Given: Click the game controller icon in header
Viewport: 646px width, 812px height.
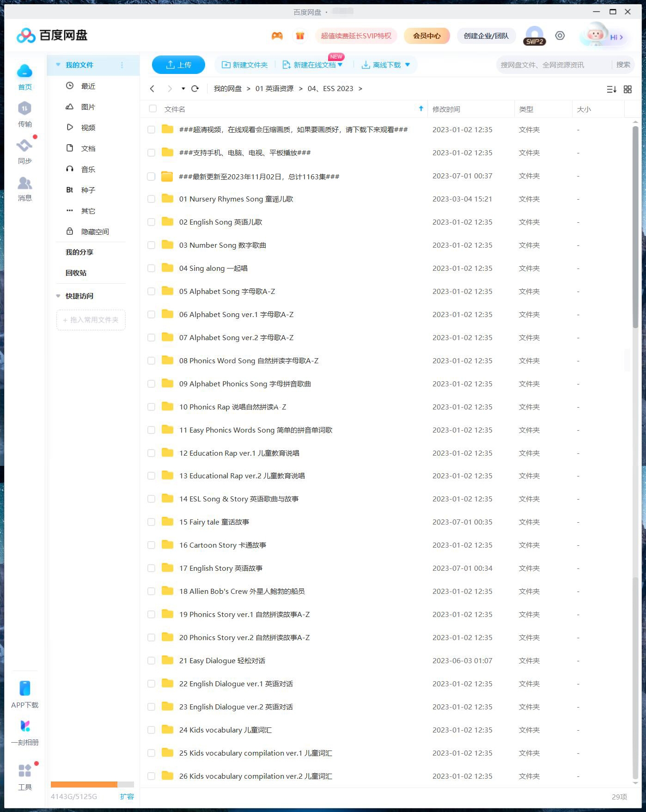Looking at the screenshot, I should click(x=277, y=36).
